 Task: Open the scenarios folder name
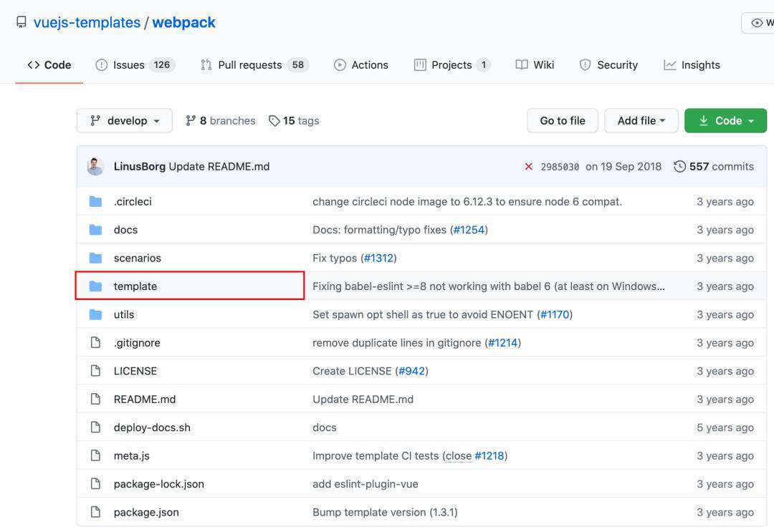[x=137, y=258]
